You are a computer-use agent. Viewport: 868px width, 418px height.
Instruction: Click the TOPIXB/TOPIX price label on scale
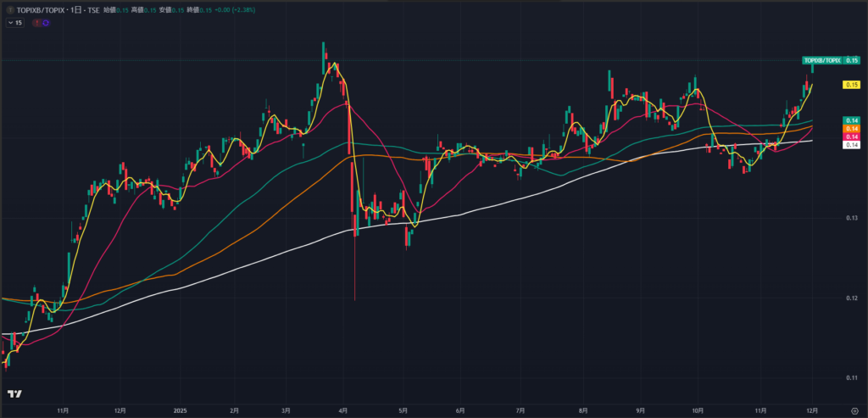[x=821, y=60]
